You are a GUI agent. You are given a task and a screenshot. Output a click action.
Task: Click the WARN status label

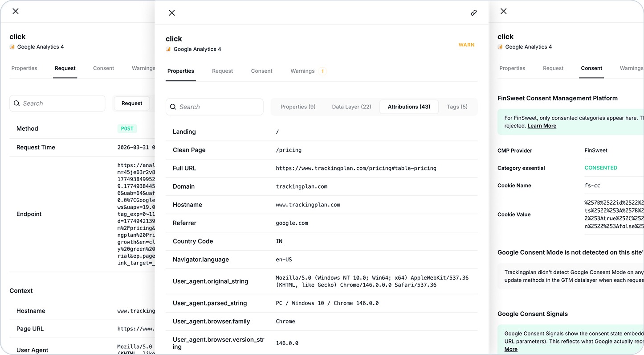pyautogui.click(x=466, y=45)
